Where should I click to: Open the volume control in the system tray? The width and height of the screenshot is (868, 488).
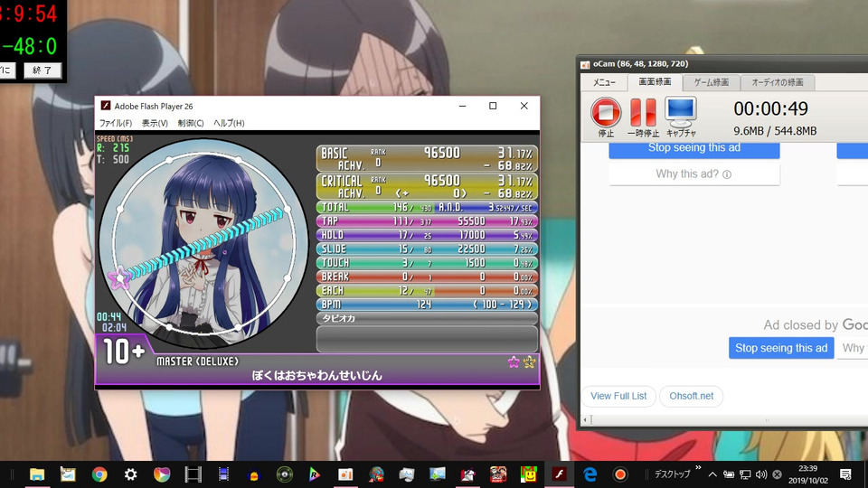tap(761, 474)
